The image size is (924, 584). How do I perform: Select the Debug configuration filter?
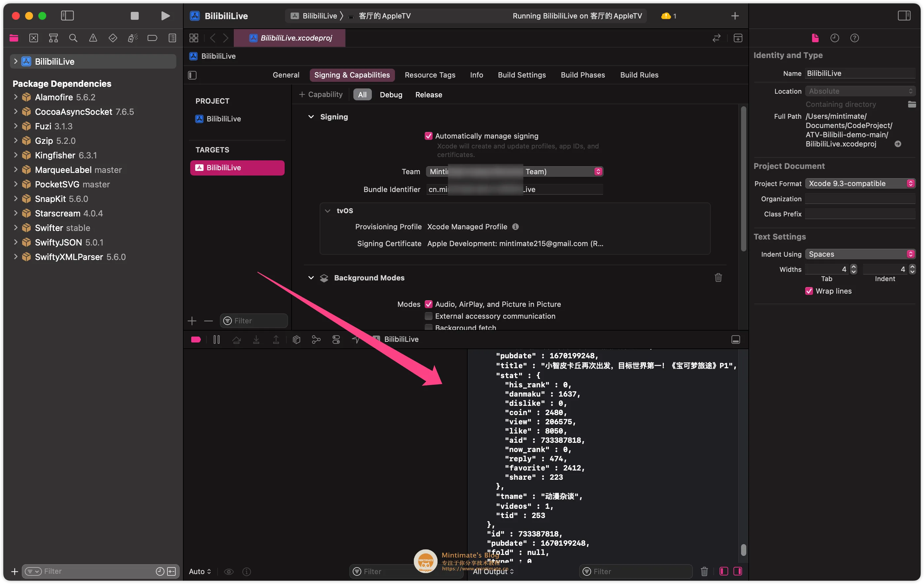pos(391,94)
